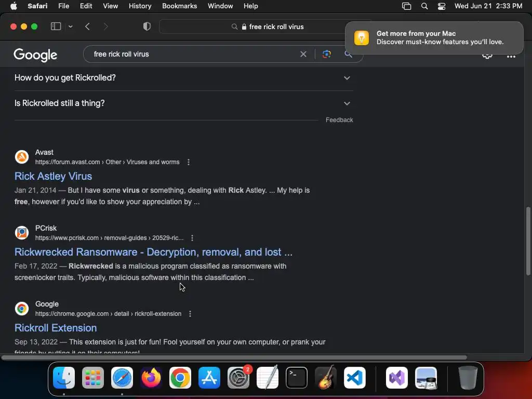This screenshot has height=399, width=532.
Task: Open the Edit menu
Action: click(86, 6)
